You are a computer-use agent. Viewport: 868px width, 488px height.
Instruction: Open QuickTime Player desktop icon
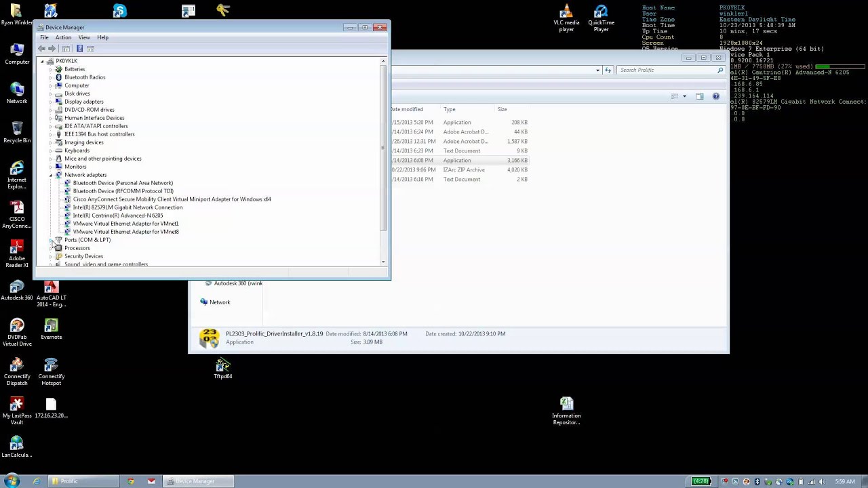[x=601, y=18]
